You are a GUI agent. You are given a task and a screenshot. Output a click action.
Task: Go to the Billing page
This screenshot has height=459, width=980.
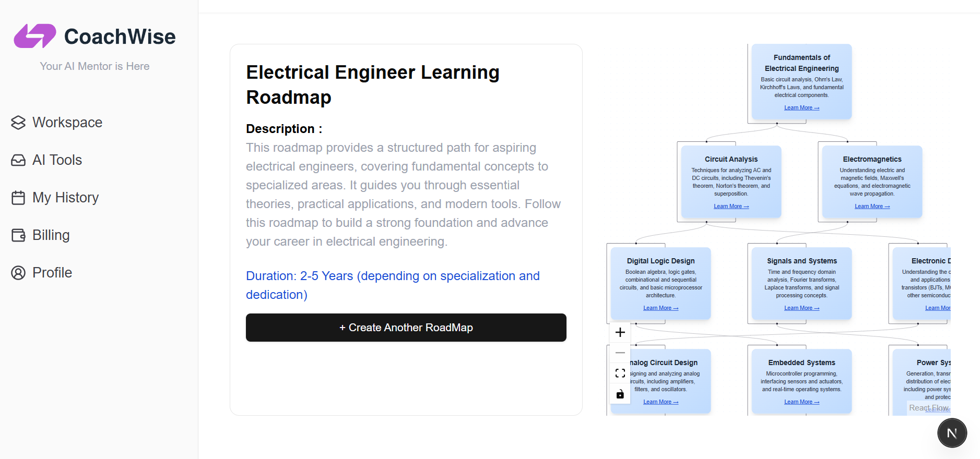pos(51,235)
